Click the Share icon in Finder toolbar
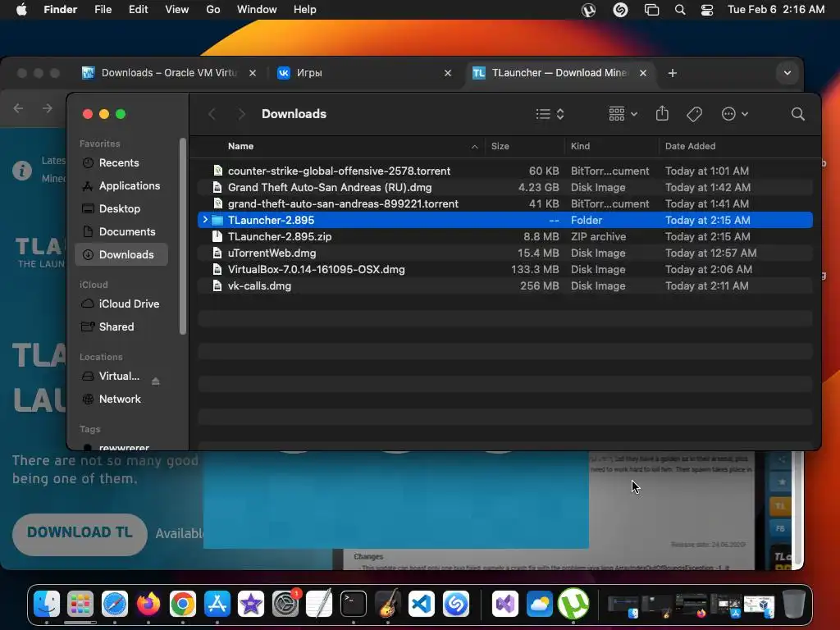The image size is (840, 630). coord(662,113)
